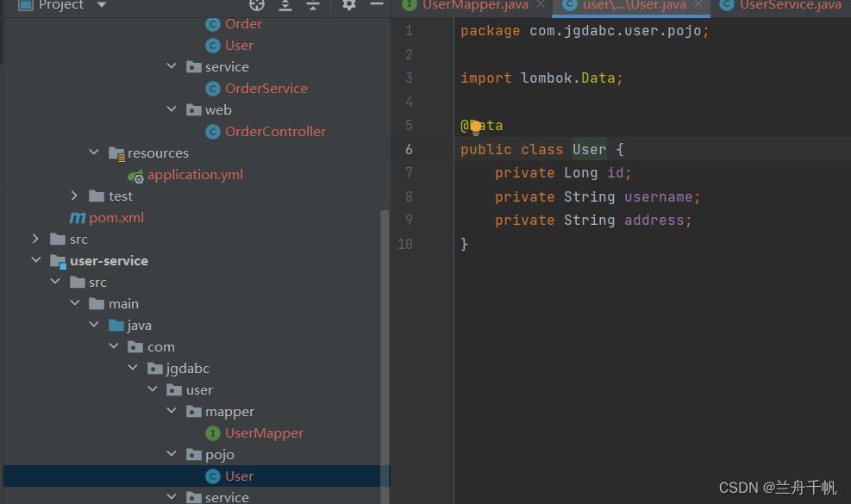Select the User class icon beneath Order
Screen dimensions: 851x504
(x=213, y=46)
